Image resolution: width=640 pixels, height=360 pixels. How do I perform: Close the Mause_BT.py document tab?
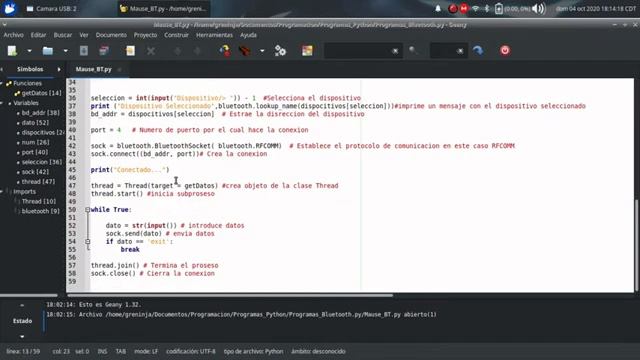[120, 70]
